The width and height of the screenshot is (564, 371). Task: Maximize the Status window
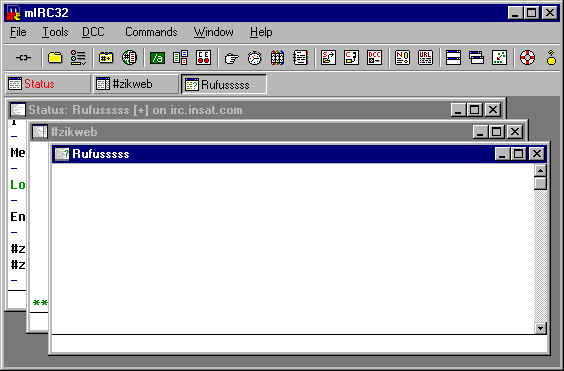pos(474,110)
